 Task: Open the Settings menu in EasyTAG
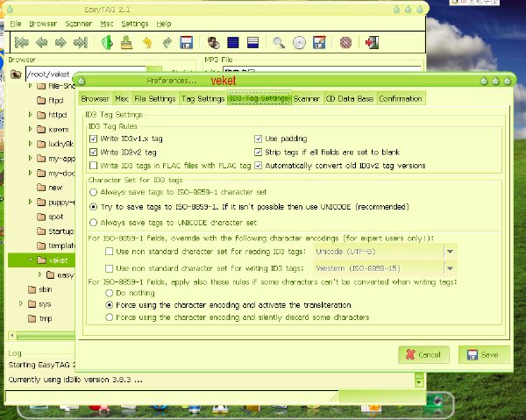tap(134, 24)
